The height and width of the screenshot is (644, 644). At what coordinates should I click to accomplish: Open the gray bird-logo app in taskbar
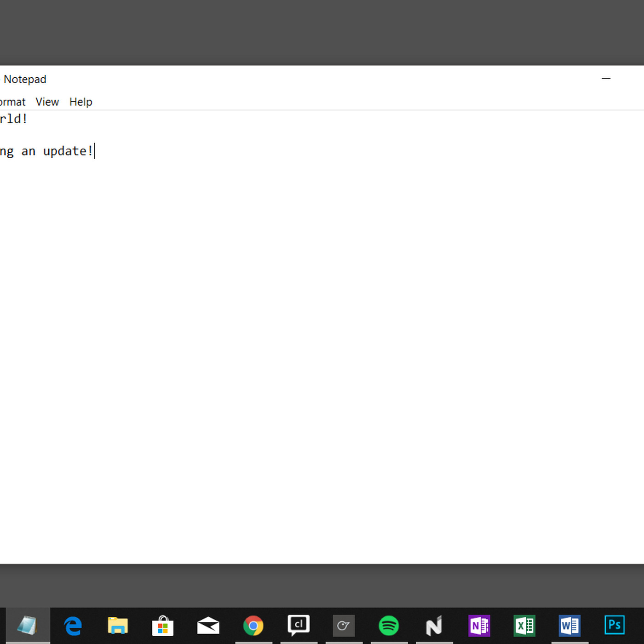tap(344, 626)
